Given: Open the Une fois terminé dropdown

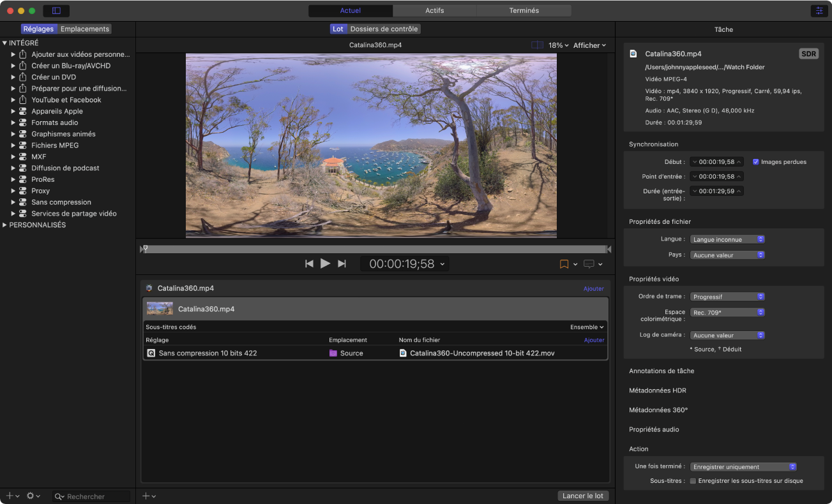Looking at the screenshot, I should coord(744,466).
